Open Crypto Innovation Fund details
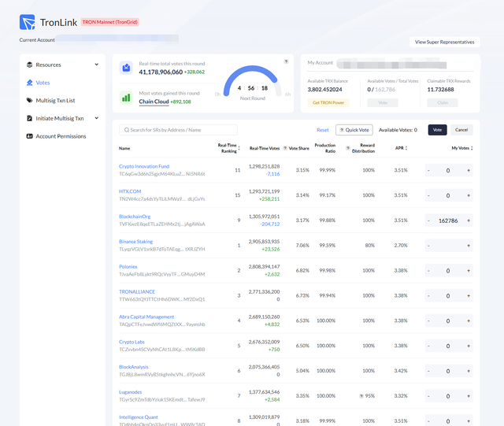The height and width of the screenshot is (426, 504). tap(144, 166)
